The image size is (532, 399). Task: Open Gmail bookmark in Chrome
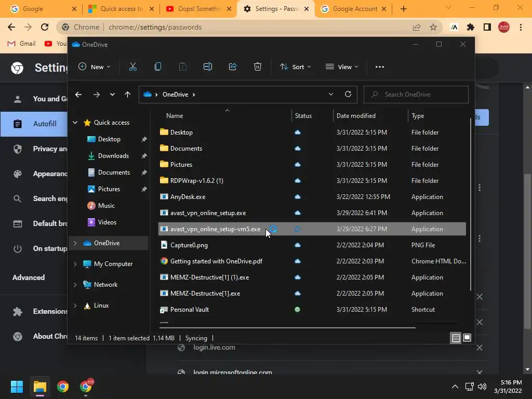[22, 44]
